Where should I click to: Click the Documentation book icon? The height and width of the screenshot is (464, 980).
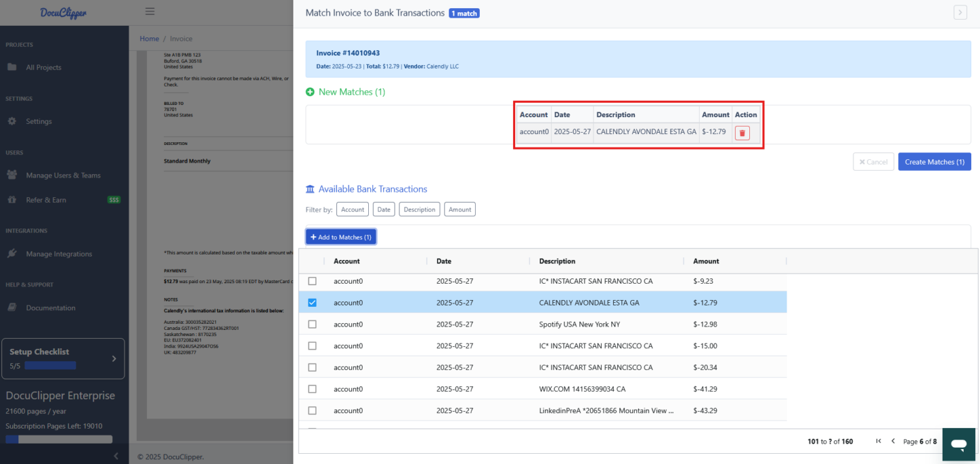[12, 308]
